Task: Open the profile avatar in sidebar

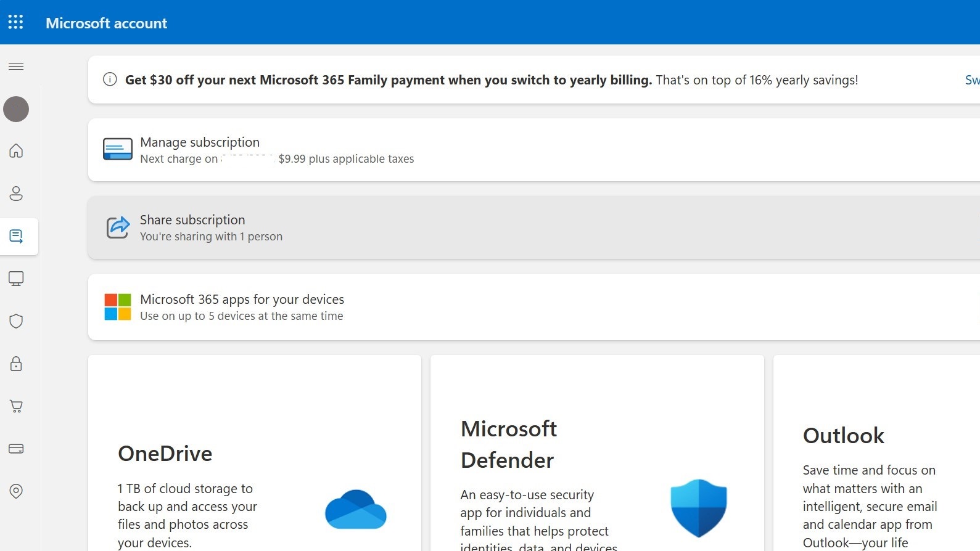Action: (x=16, y=109)
